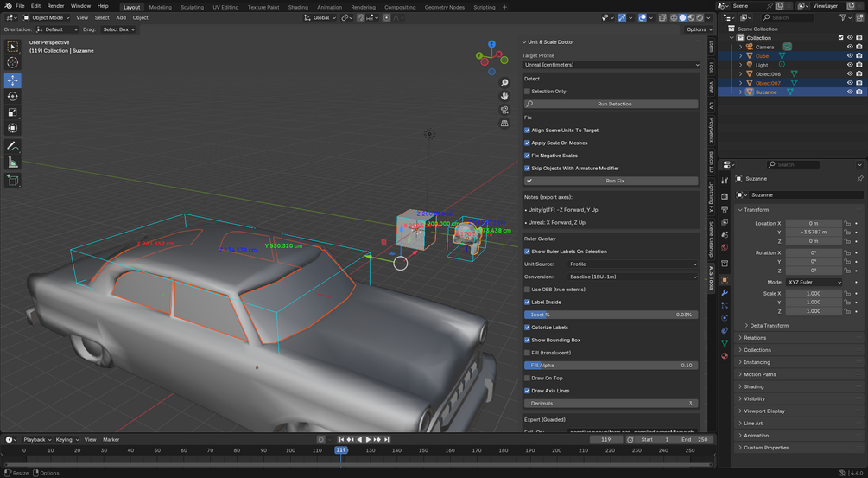This screenshot has height=478, width=868.
Task: Click the viewport zoom magnifier icon
Action: pyautogui.click(x=504, y=82)
